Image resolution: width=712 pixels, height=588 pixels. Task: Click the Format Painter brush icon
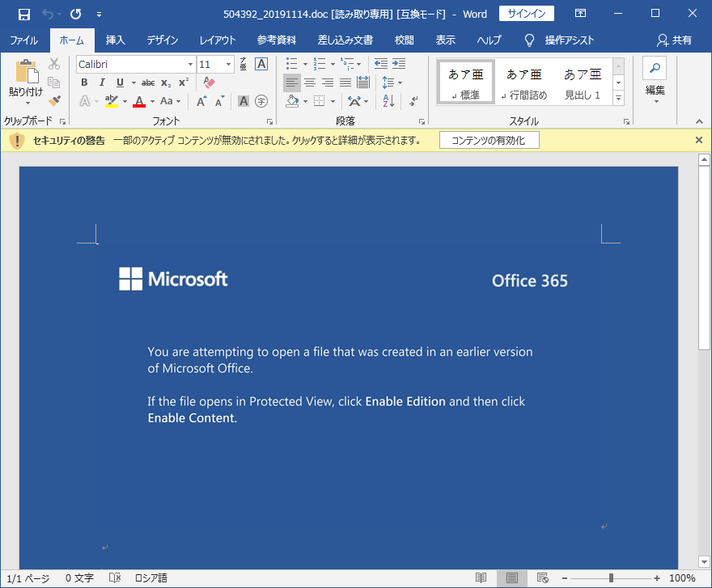(x=54, y=101)
